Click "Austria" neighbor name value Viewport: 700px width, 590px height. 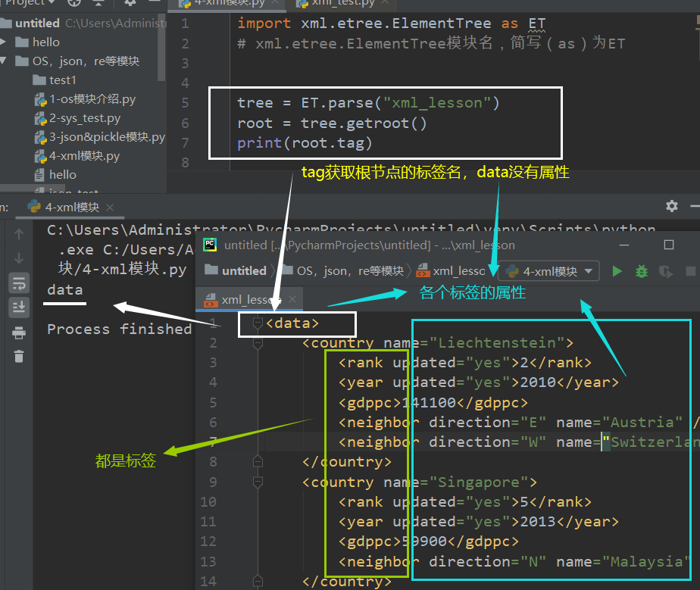coord(642,422)
